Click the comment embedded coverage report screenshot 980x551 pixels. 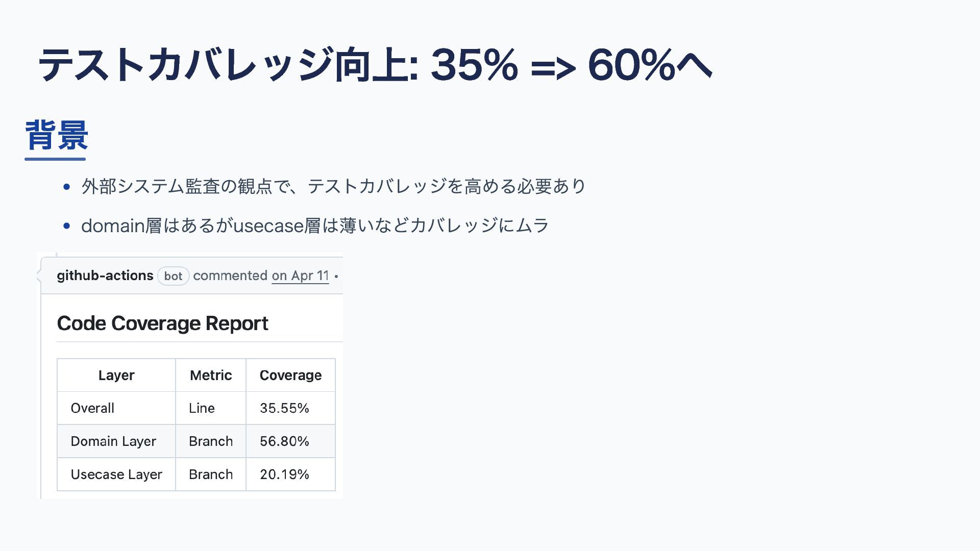coord(190,375)
